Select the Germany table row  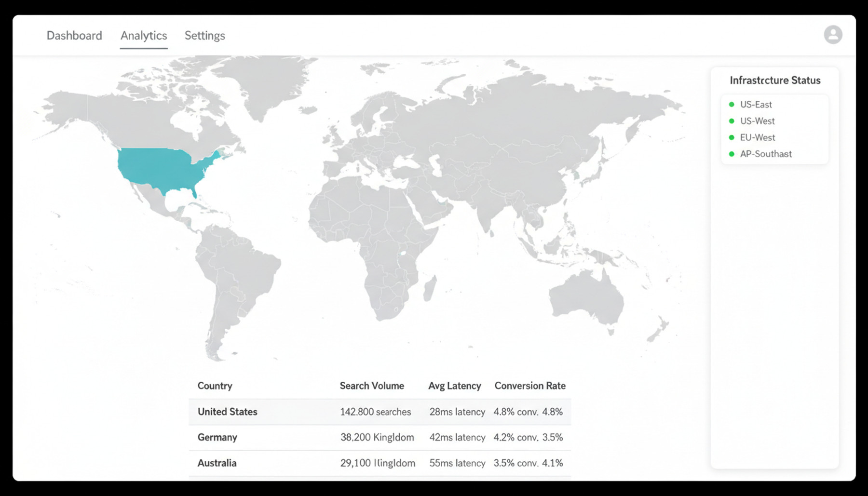380,437
